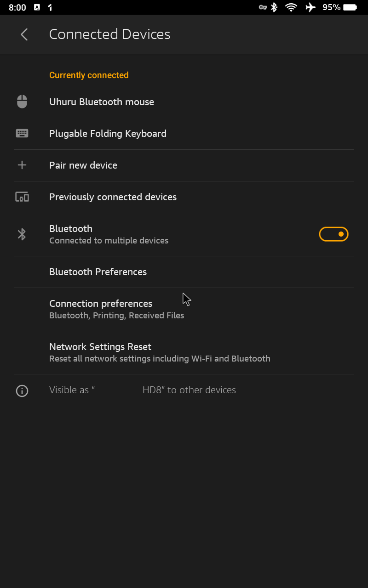Click the previously connected devices icon
368x588 pixels.
(22, 197)
